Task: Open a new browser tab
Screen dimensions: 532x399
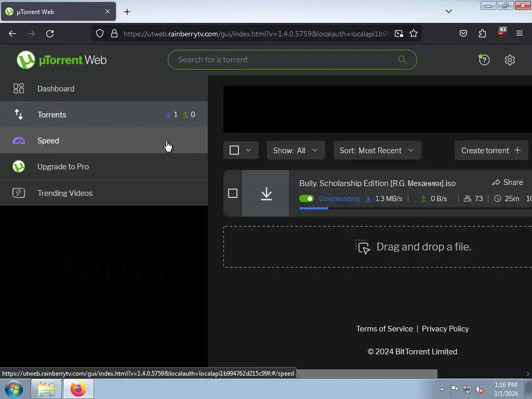Action: coord(127,12)
